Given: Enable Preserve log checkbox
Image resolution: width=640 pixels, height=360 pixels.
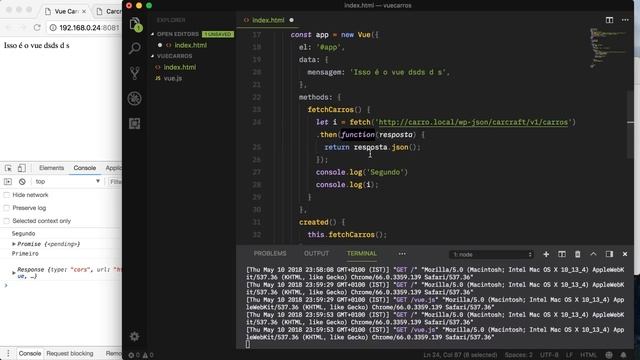Looking at the screenshot, I should [7, 208].
